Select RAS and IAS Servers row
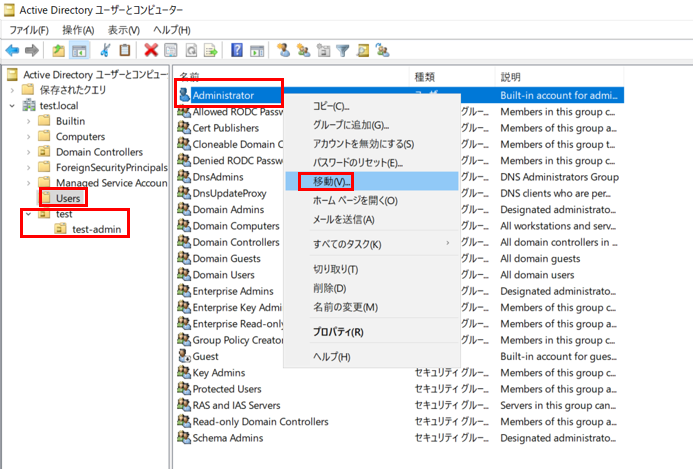693x469 pixels. click(x=236, y=405)
